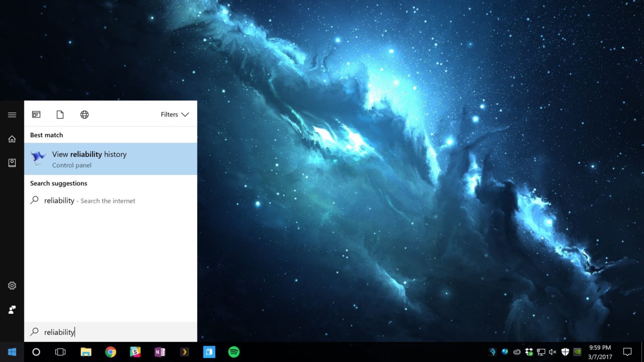The image size is (644, 362).
Task: Click the blue diamond tray icon
Action: pyautogui.click(x=493, y=352)
